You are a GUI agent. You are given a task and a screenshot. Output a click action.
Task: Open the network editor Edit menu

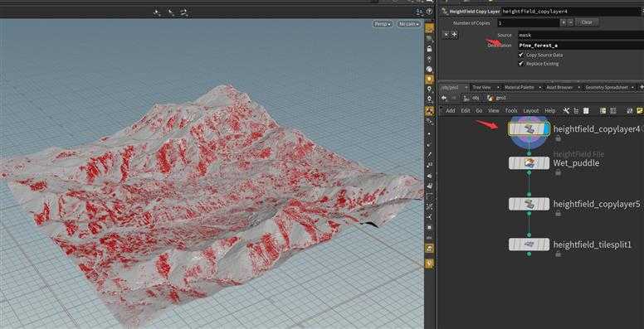tap(466, 111)
